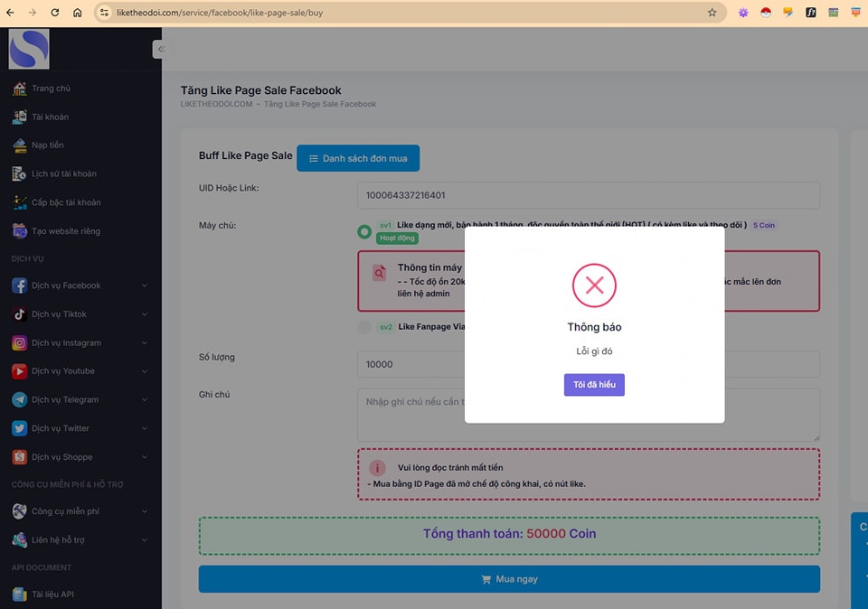Expand Dịch vụ Telegram chevron
The height and width of the screenshot is (609, 868).
coord(145,399)
